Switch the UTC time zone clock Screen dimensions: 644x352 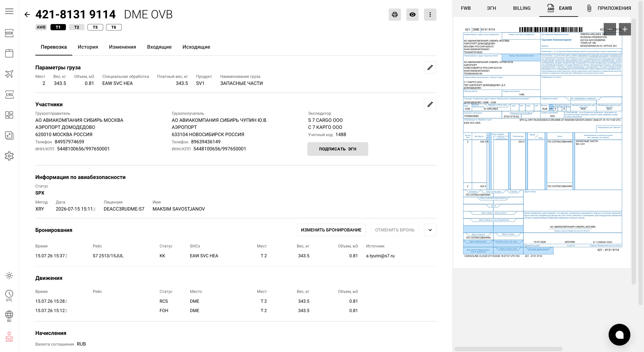click(x=9, y=296)
